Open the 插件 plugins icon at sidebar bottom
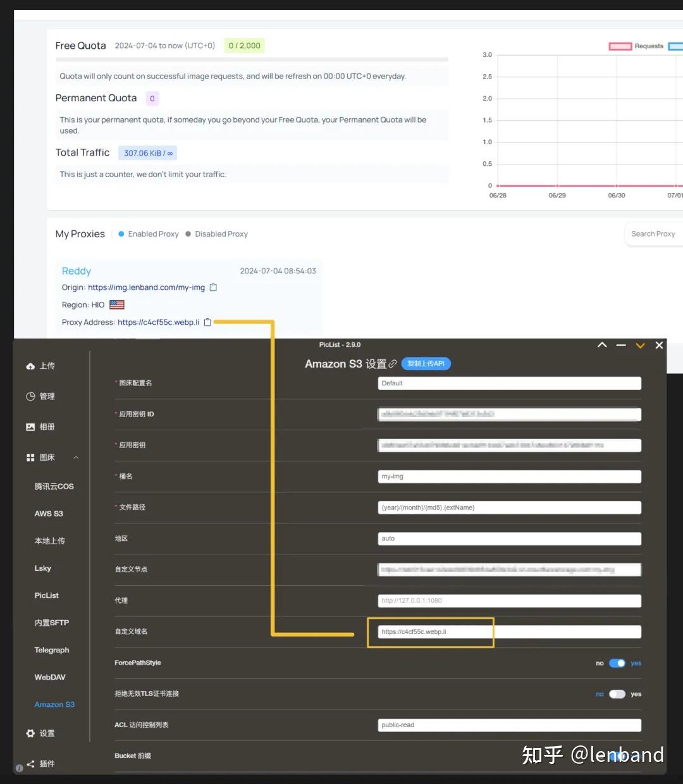This screenshot has width=683, height=784. pos(30,763)
